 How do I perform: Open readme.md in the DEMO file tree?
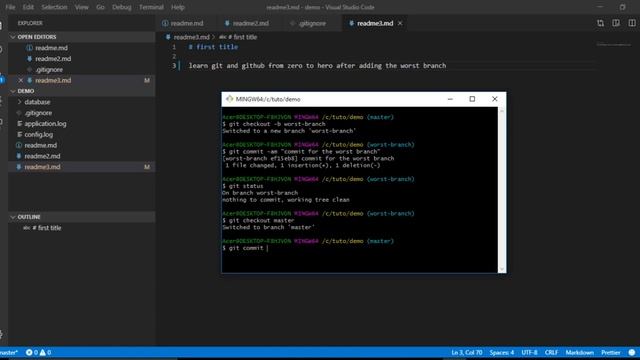(82, 145)
